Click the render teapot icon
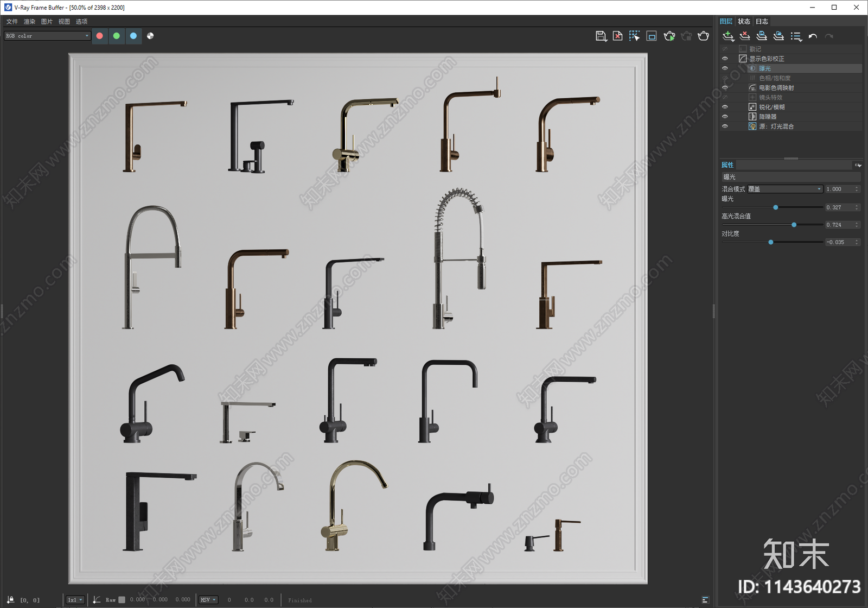Image resolution: width=868 pixels, height=608 pixels. 704,36
